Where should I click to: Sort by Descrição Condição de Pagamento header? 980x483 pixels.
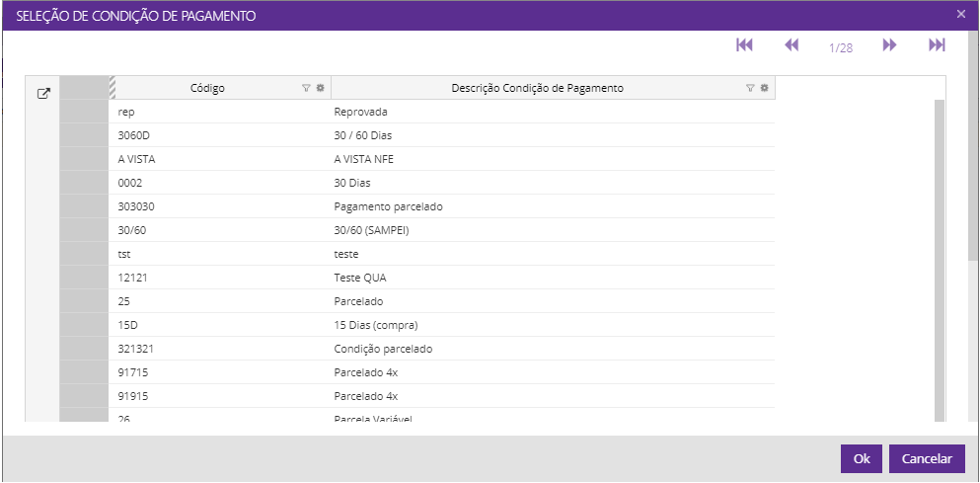pyautogui.click(x=537, y=88)
